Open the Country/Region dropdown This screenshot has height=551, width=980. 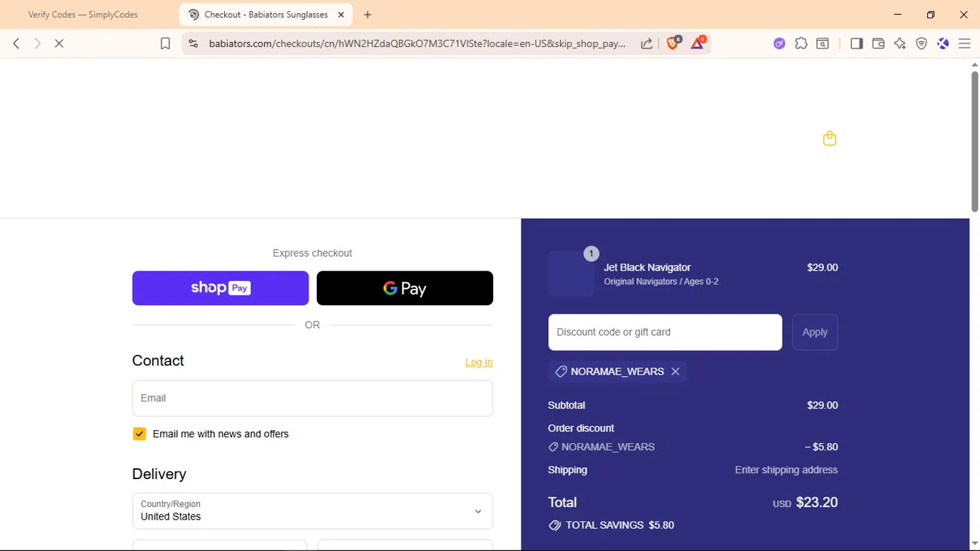[x=312, y=511]
